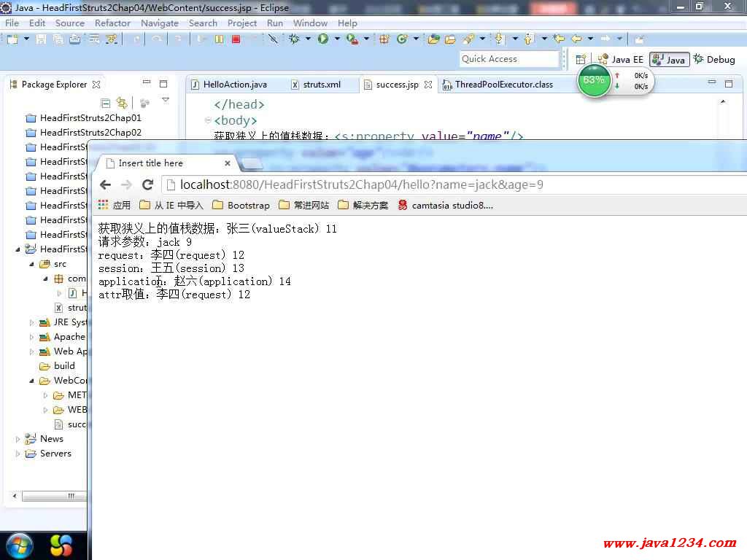Image resolution: width=747 pixels, height=560 pixels.
Task: Click Collapse All in Package Explorer
Action: click(x=105, y=103)
